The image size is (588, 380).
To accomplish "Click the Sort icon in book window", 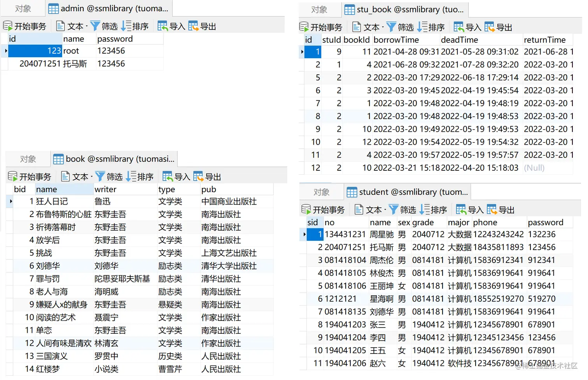I will 131,177.
